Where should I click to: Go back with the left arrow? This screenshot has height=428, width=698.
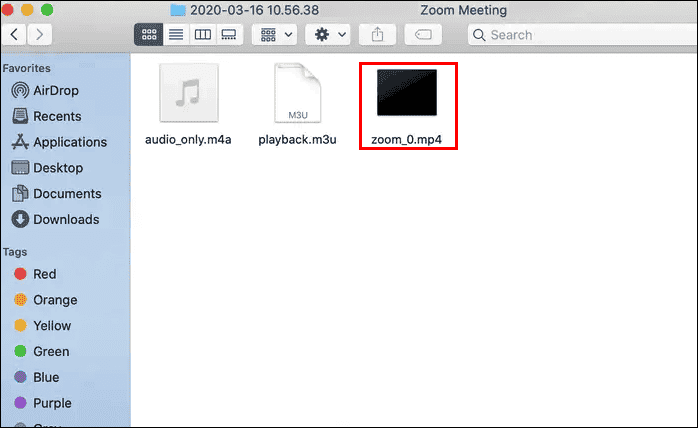point(14,35)
